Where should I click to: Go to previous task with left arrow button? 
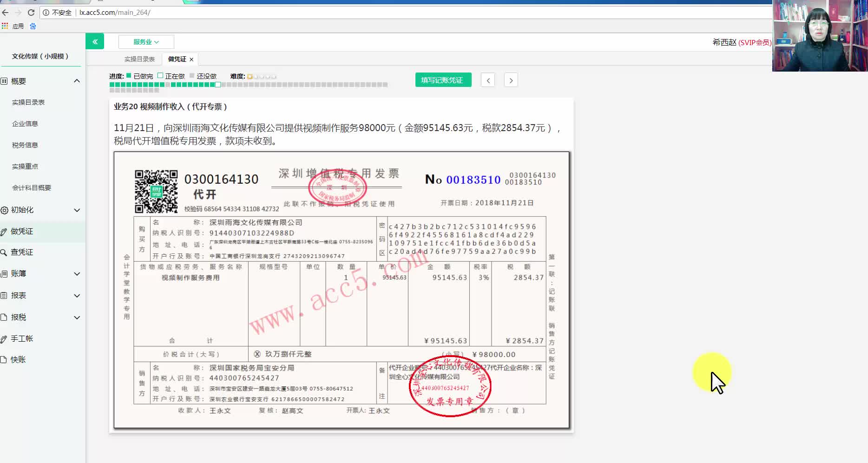tap(488, 80)
